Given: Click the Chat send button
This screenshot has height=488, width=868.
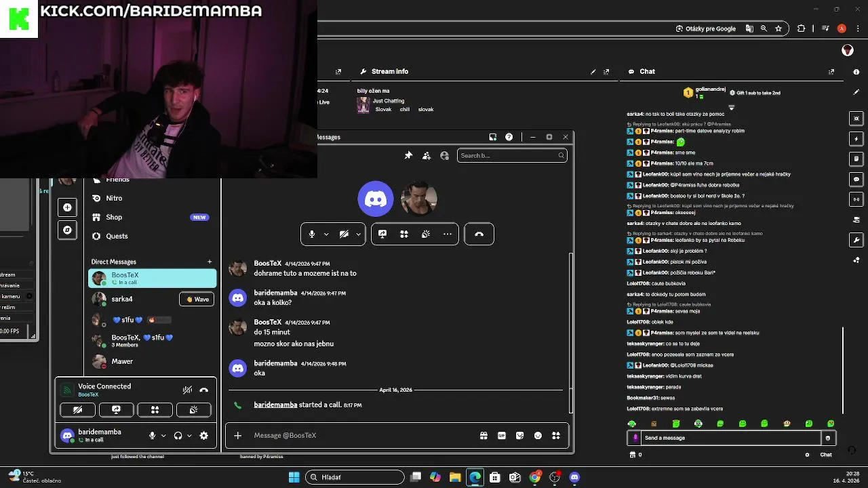Looking at the screenshot, I should pyautogui.click(x=826, y=455).
